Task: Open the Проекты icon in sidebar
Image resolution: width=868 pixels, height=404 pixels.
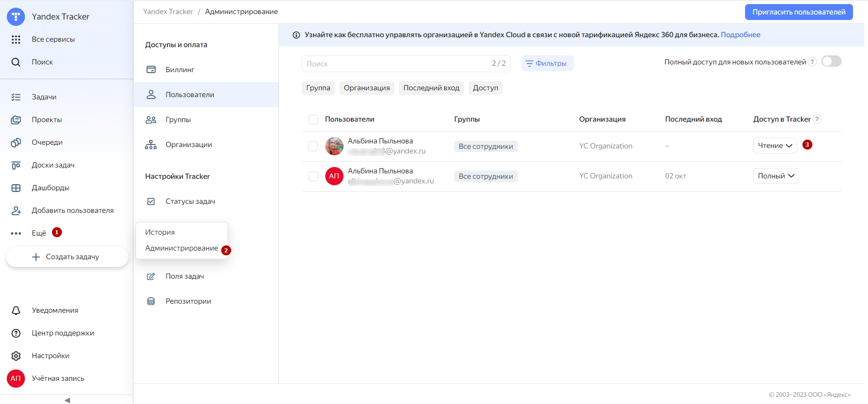Action: [x=16, y=119]
